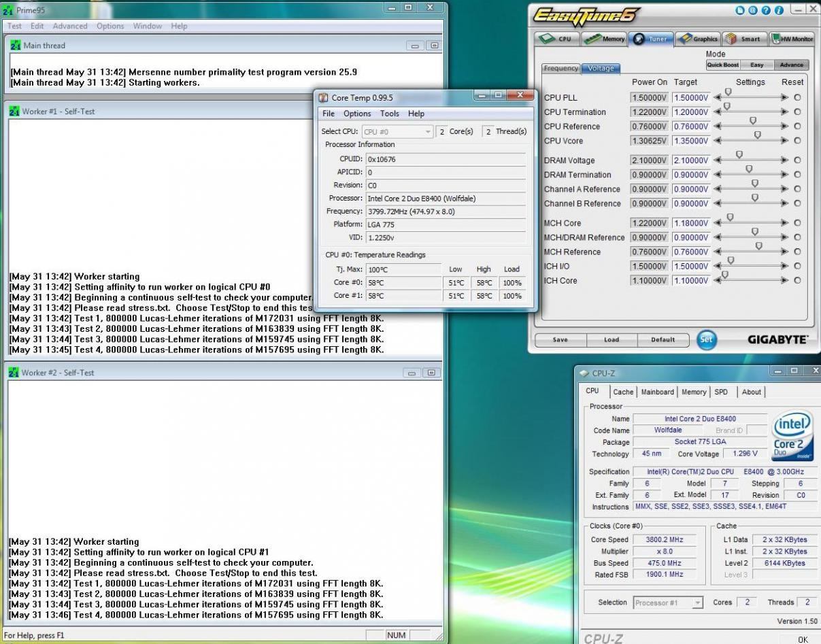Switch to the SPD tab in CPU-Z
The height and width of the screenshot is (644, 821).
721,392
